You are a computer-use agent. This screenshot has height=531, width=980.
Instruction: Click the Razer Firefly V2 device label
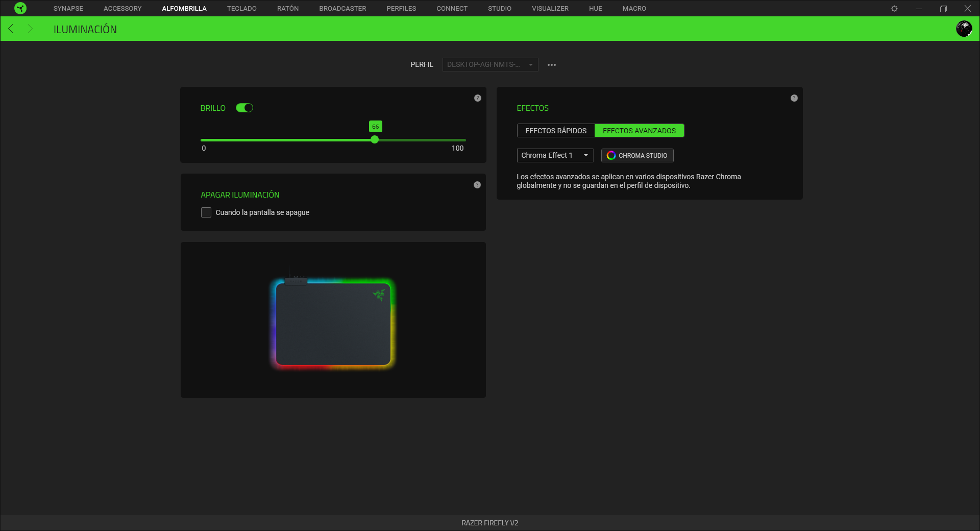490,523
